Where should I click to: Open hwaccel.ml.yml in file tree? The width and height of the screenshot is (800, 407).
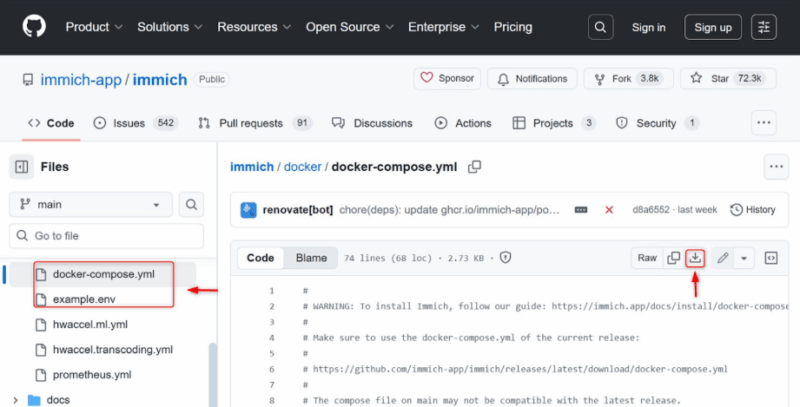(90, 324)
